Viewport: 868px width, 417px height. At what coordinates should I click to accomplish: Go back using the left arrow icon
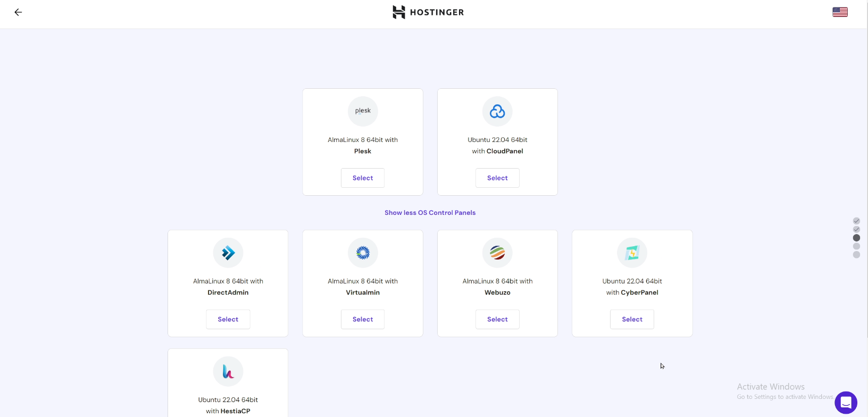18,12
